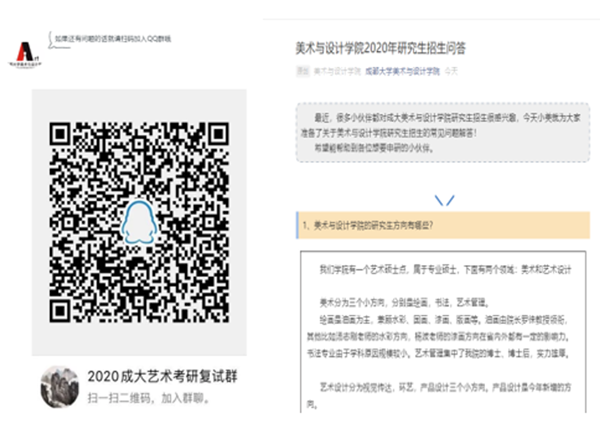600x429 pixels.
Task: Click the line starting 绘画是油画为主
Action: pos(442,320)
